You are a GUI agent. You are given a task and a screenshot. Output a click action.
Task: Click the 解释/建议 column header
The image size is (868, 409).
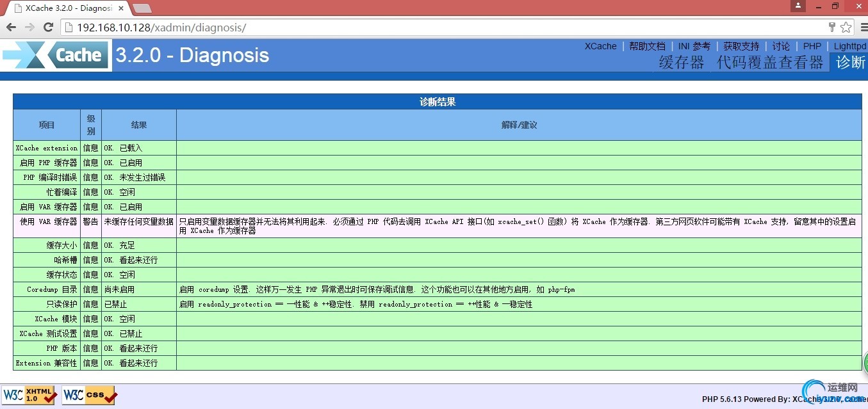point(519,125)
